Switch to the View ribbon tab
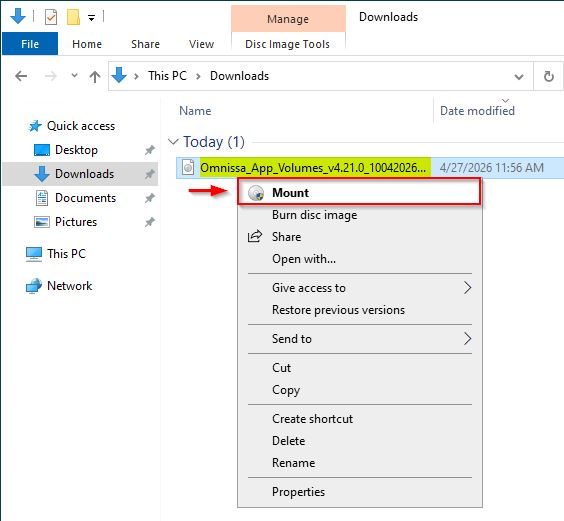The height and width of the screenshot is (521, 564). click(201, 44)
